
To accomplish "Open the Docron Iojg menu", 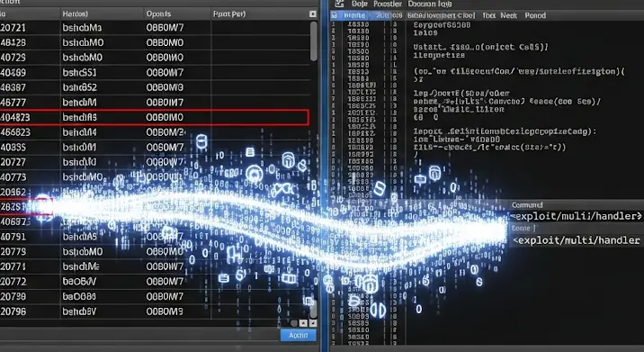I will pos(430,4).
